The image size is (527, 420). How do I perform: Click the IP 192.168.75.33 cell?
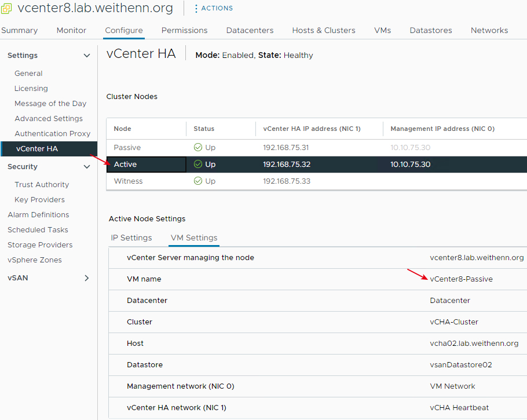(287, 181)
